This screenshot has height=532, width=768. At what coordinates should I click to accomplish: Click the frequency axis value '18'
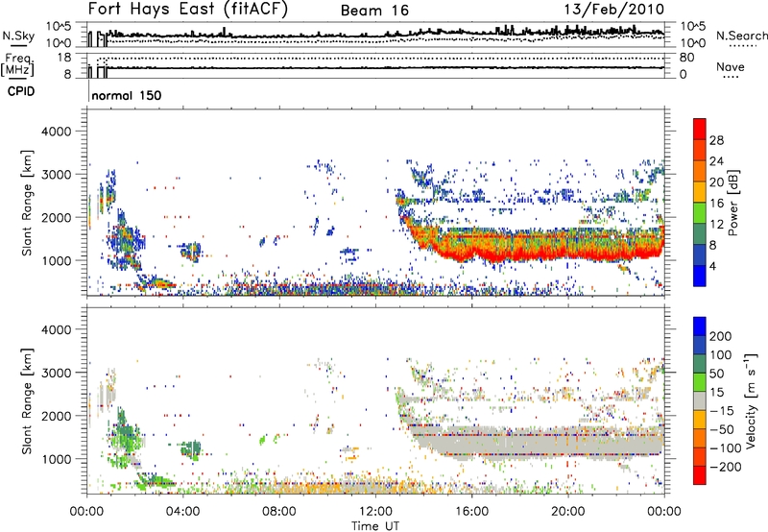pyautogui.click(x=63, y=58)
